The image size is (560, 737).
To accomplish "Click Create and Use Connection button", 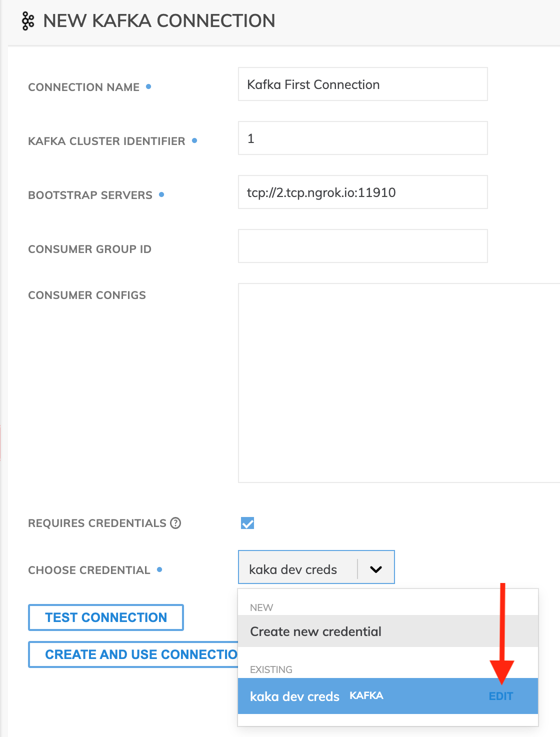I will tap(133, 654).
